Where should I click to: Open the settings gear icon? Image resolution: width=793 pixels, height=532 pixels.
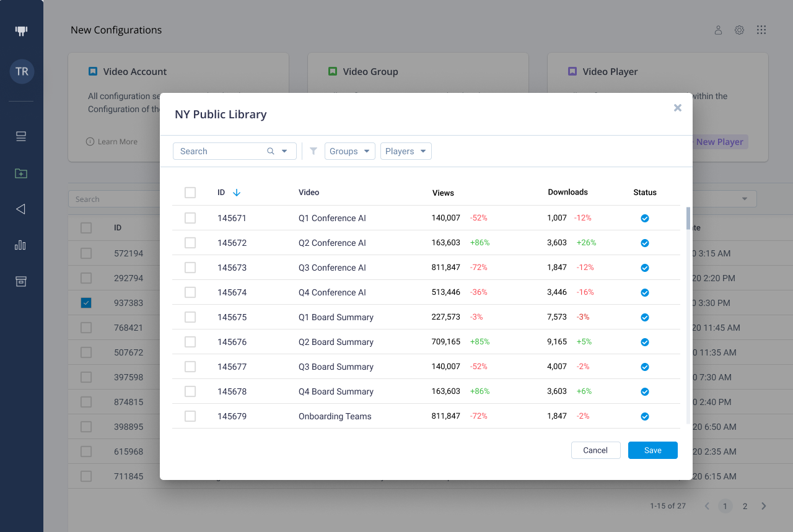pyautogui.click(x=739, y=30)
